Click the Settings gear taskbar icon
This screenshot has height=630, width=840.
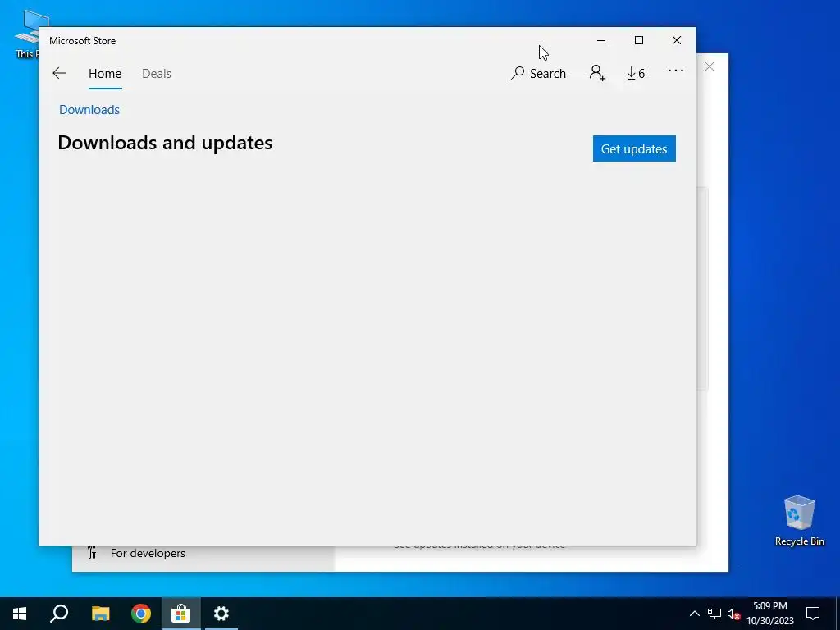(221, 614)
